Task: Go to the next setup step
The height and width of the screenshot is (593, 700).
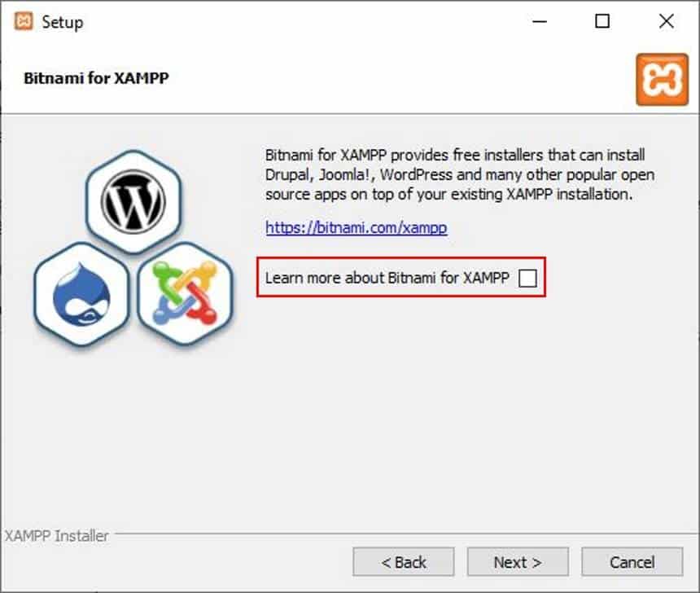Action: 518,562
